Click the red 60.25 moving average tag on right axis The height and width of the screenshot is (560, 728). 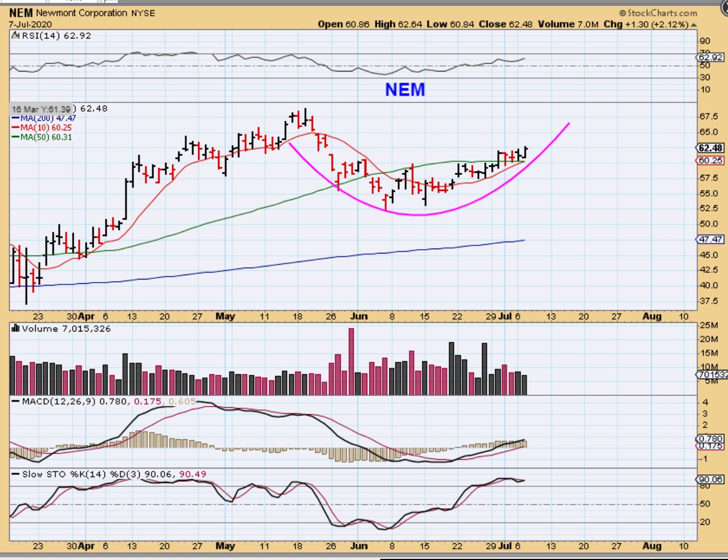click(710, 161)
